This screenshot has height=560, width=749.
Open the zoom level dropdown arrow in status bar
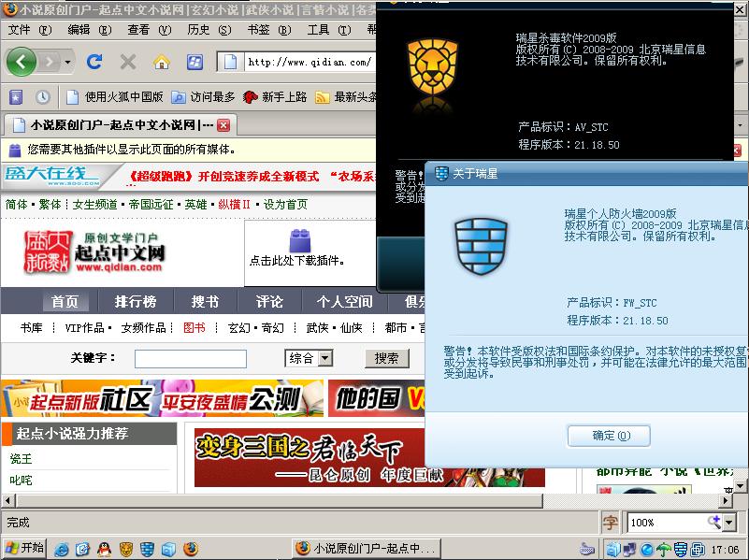coord(729,523)
